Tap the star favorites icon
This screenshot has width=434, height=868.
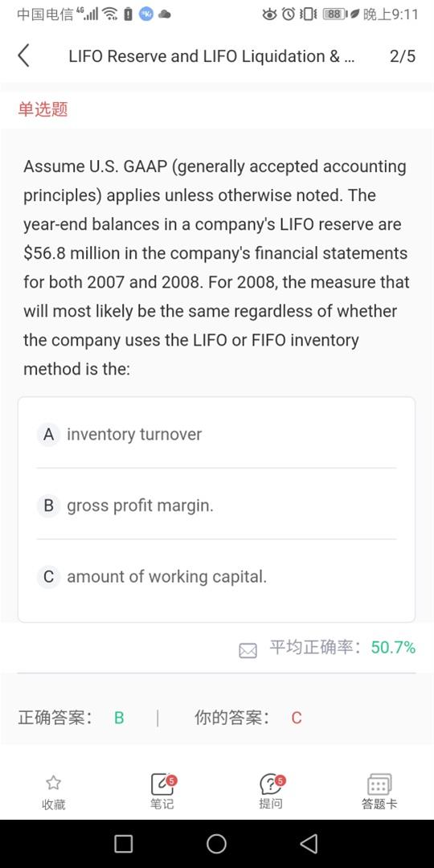pyautogui.click(x=53, y=782)
